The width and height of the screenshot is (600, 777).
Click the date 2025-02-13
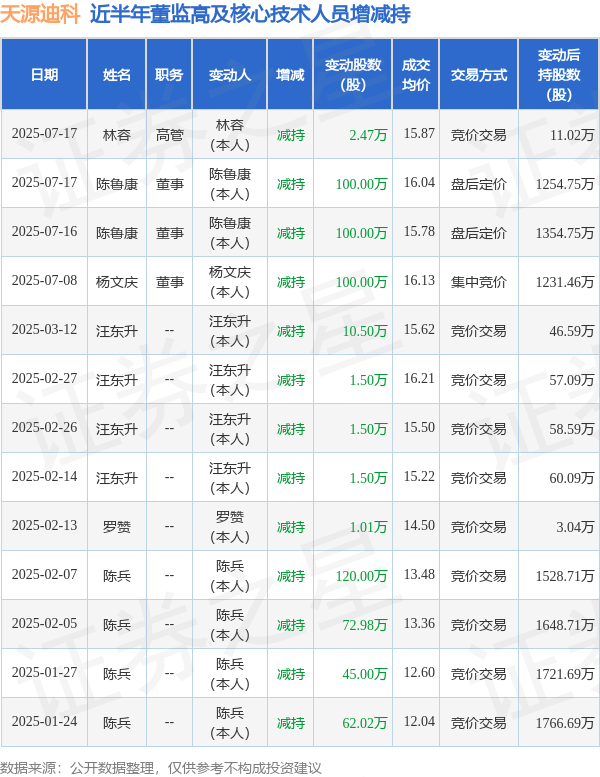45,526
